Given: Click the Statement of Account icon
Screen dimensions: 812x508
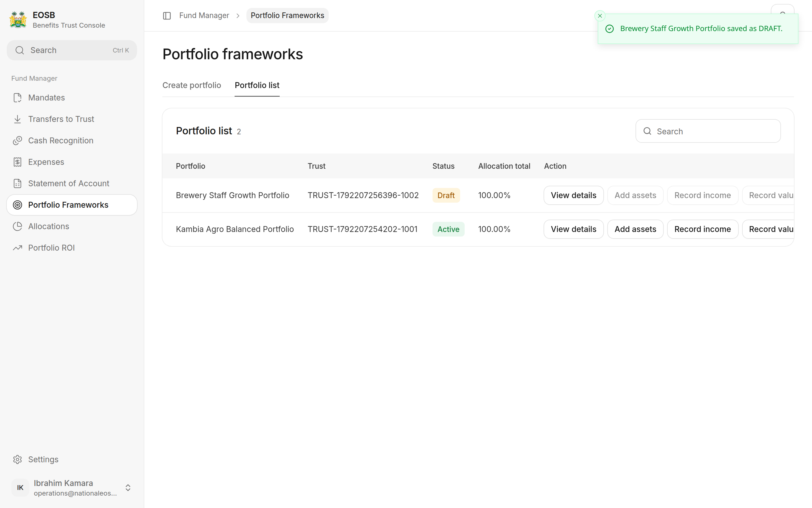Looking at the screenshot, I should coord(17,183).
